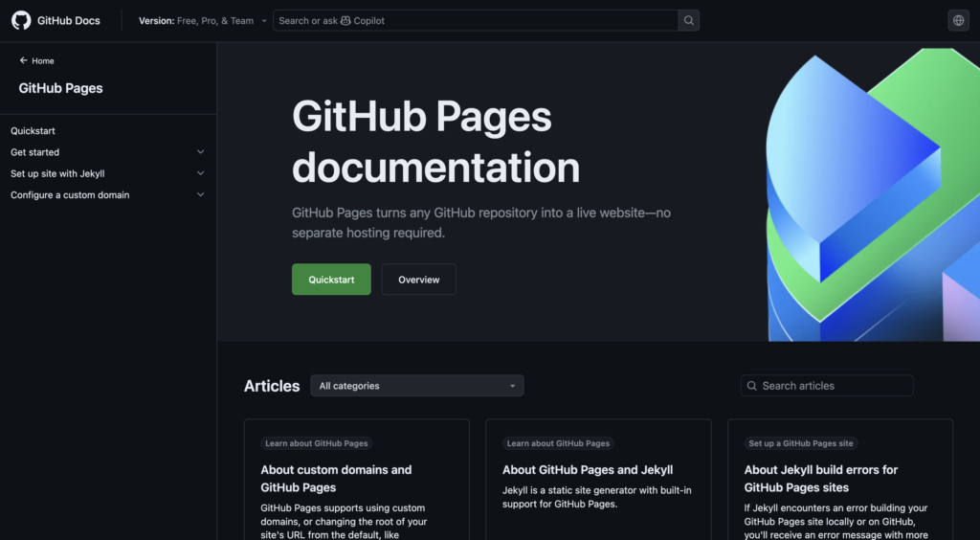
Task: Click the GitHub Octocat logo icon
Action: click(21, 21)
